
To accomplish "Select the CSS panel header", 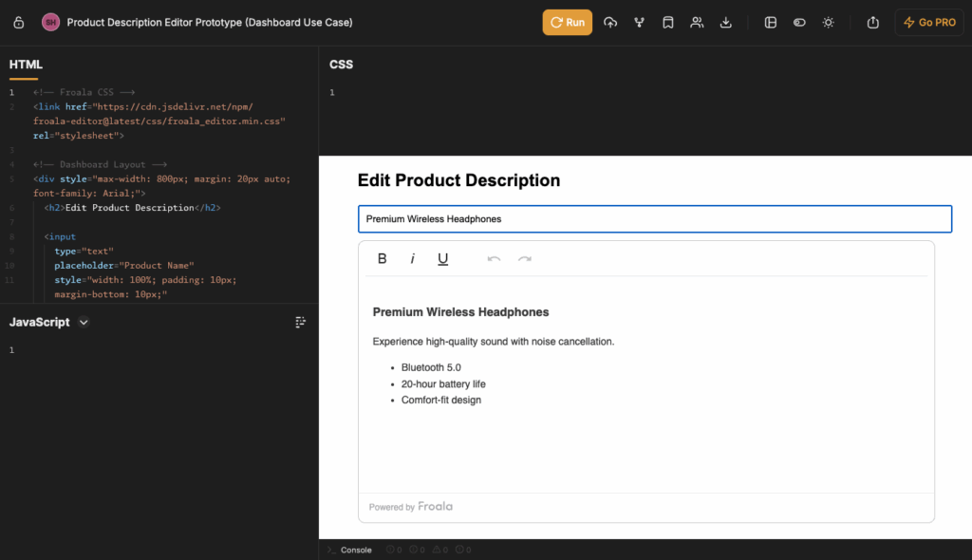I will click(341, 65).
